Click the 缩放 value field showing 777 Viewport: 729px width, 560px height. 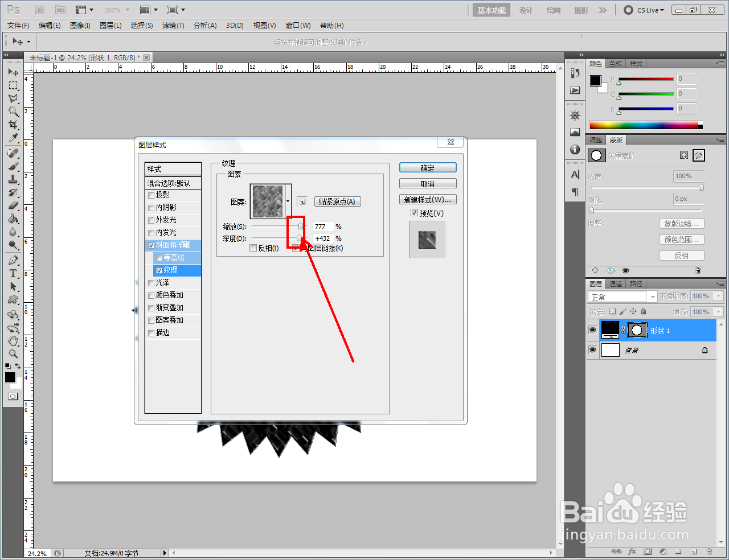click(x=323, y=227)
